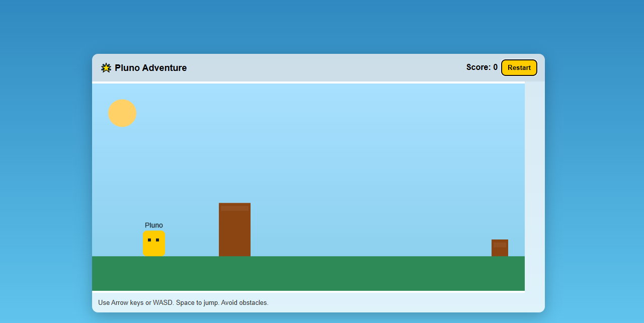
Task: Select the yellow Pluno character
Action: click(x=153, y=248)
